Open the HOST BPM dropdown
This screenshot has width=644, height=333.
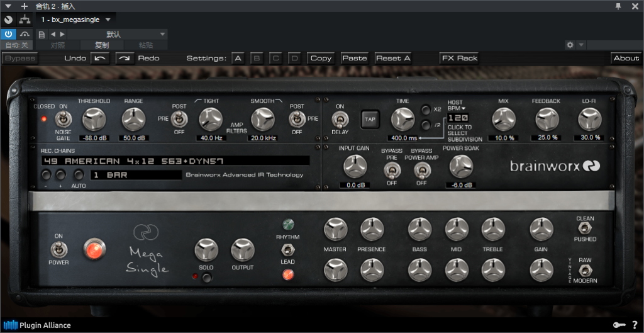point(457,105)
